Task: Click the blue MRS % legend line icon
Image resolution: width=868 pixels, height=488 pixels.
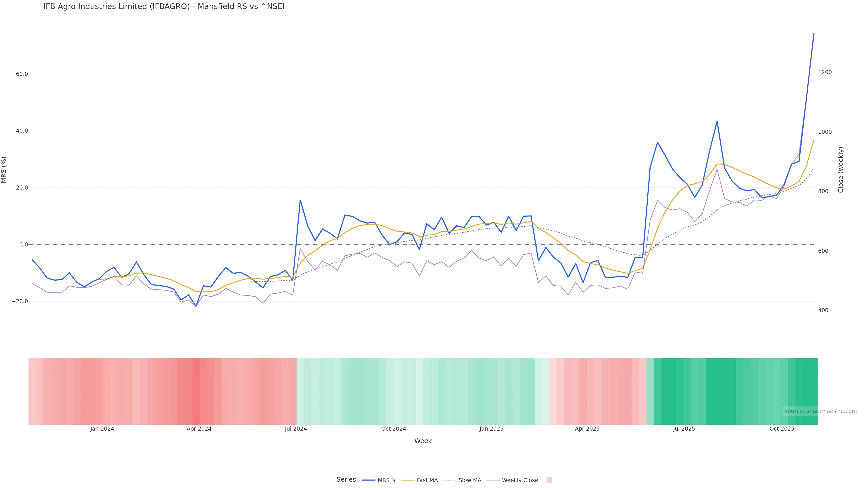Action: coord(368,480)
